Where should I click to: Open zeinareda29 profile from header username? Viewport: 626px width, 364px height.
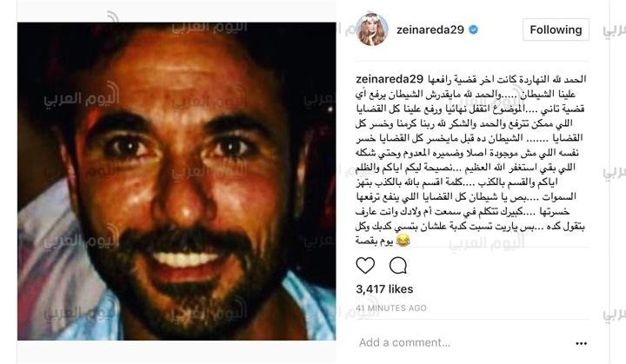tap(430, 30)
